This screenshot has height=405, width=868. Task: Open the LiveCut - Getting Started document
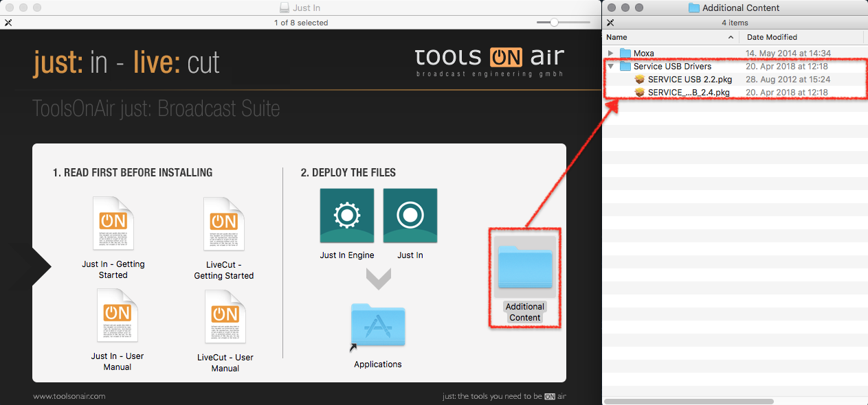tap(224, 224)
